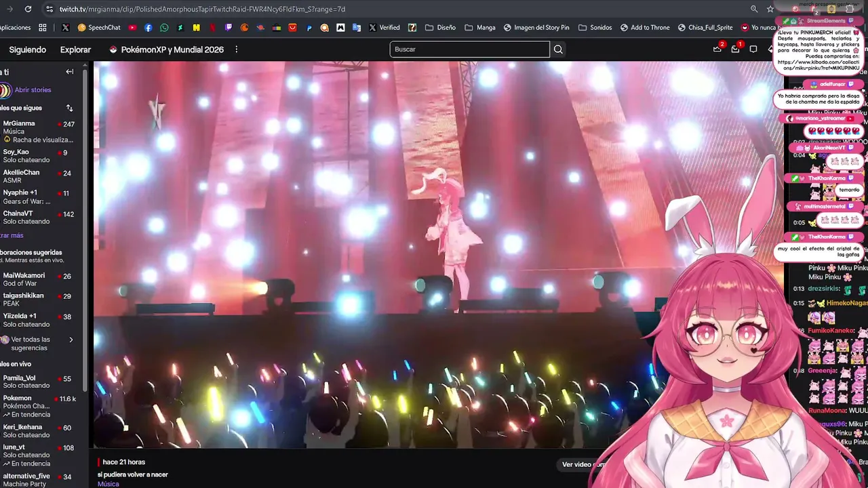Viewport: 868px width, 488px height.
Task: Reload the current Twitch page
Action: (x=28, y=9)
